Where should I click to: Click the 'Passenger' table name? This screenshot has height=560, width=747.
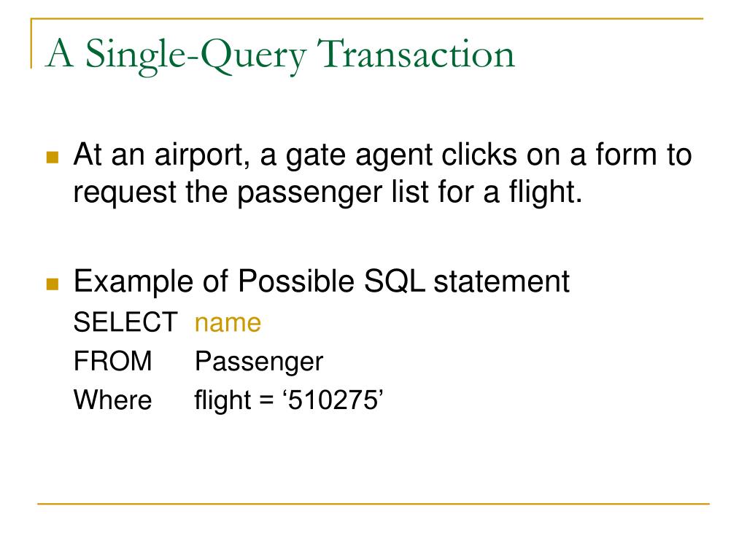tap(259, 362)
